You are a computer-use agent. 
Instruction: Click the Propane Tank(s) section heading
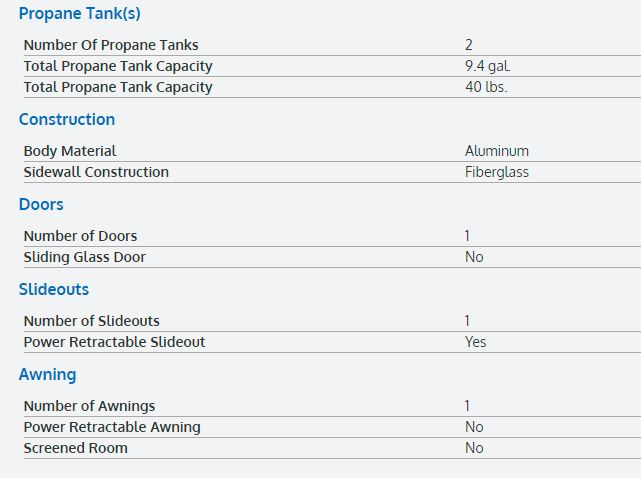79,14
